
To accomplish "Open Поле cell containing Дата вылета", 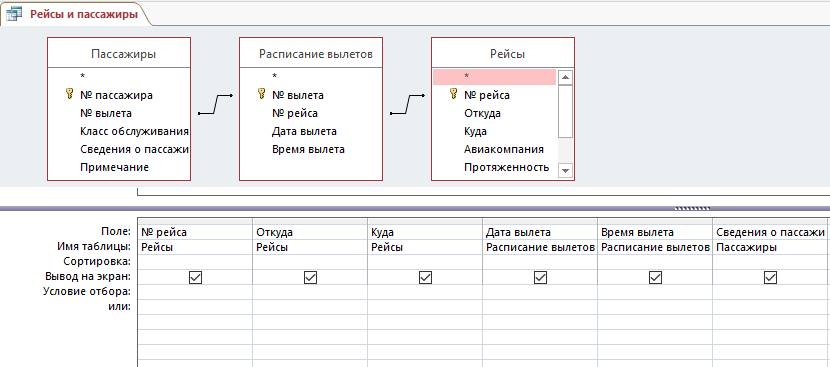I will [x=540, y=232].
